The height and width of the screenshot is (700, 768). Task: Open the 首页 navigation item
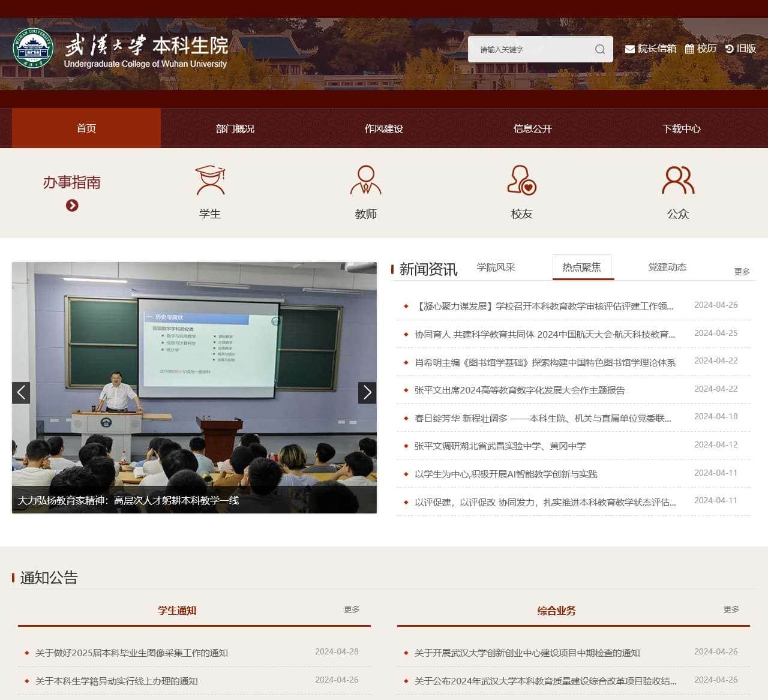[86, 128]
